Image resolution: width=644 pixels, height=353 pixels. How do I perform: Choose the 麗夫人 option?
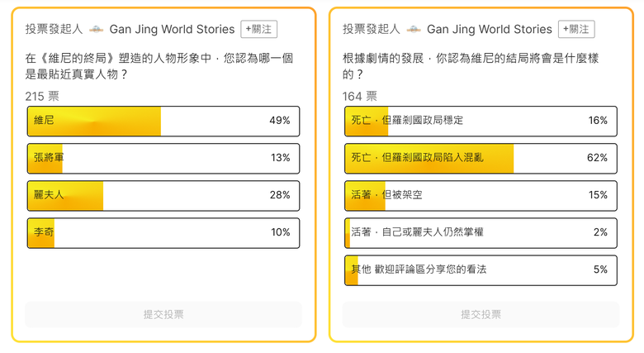pos(163,195)
